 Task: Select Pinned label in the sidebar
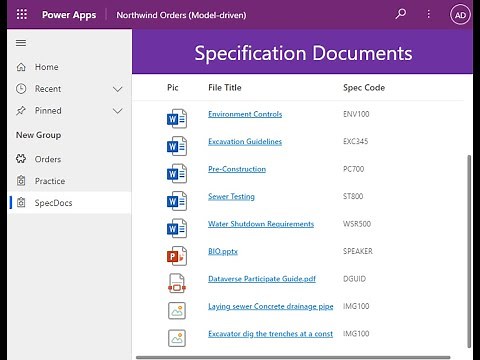click(x=48, y=111)
